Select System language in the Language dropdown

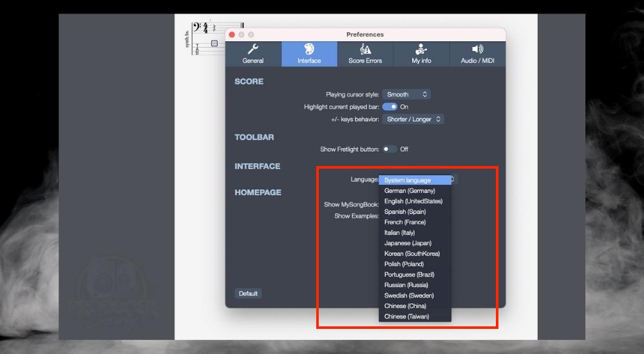click(x=415, y=180)
